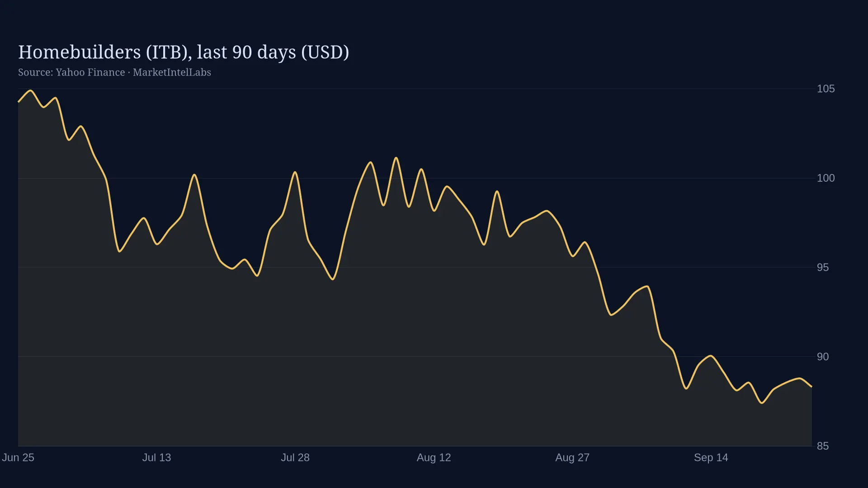Select the y-axis label 95
Screen dimensions: 868x488
[x=823, y=267]
